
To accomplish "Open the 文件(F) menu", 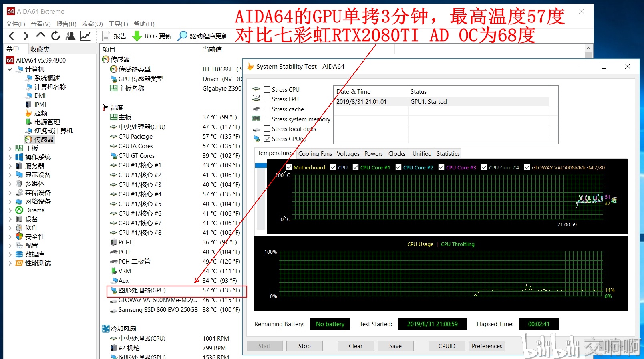I will 16,24.
